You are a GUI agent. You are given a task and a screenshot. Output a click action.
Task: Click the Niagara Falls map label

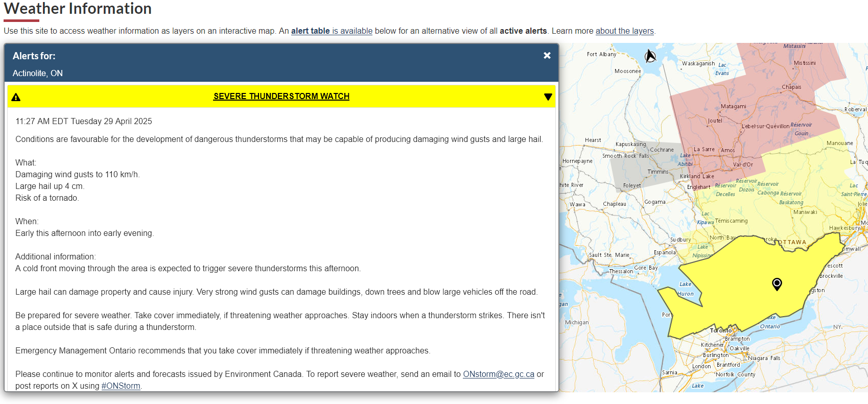pos(764,358)
